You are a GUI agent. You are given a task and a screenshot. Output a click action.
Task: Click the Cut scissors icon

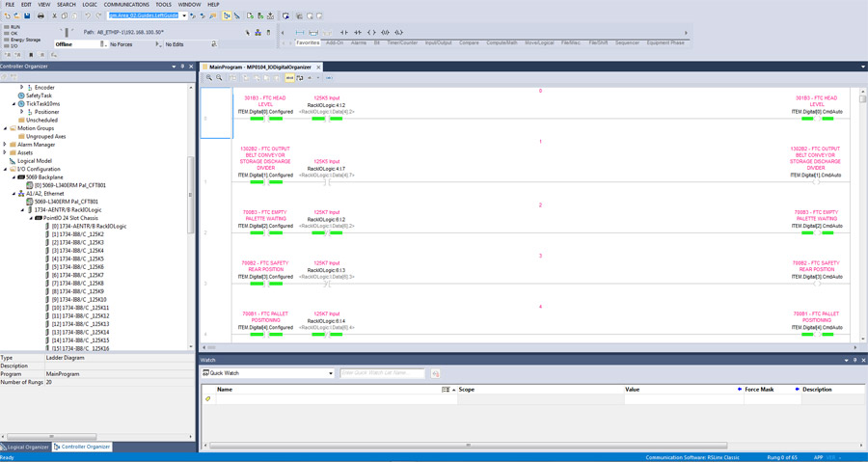tap(54, 15)
